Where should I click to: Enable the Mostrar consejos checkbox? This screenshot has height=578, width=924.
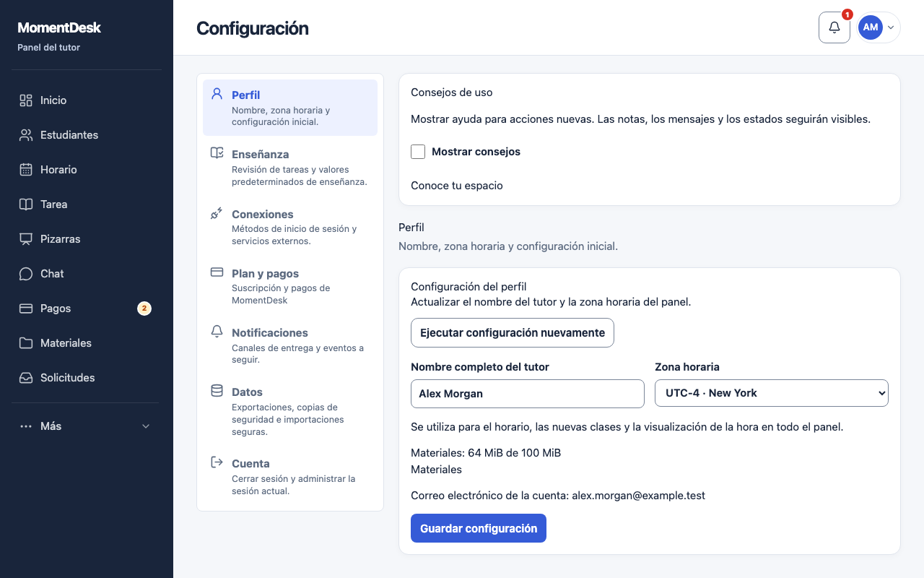point(418,152)
